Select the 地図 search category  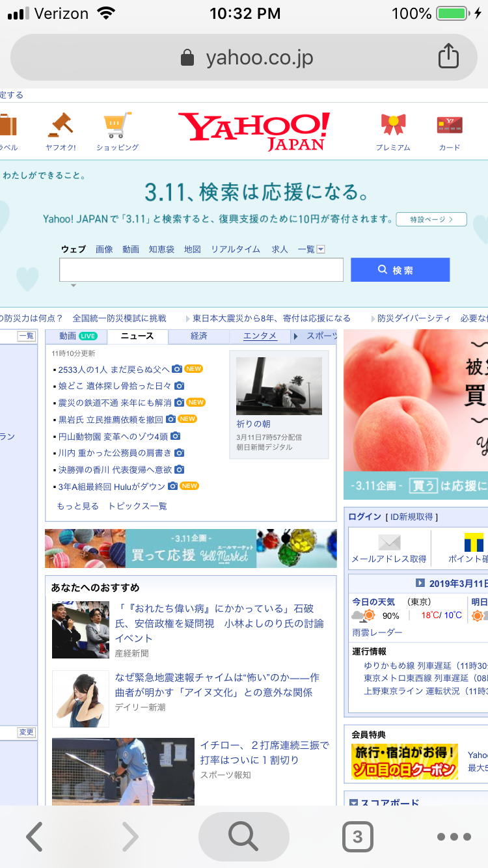click(193, 249)
